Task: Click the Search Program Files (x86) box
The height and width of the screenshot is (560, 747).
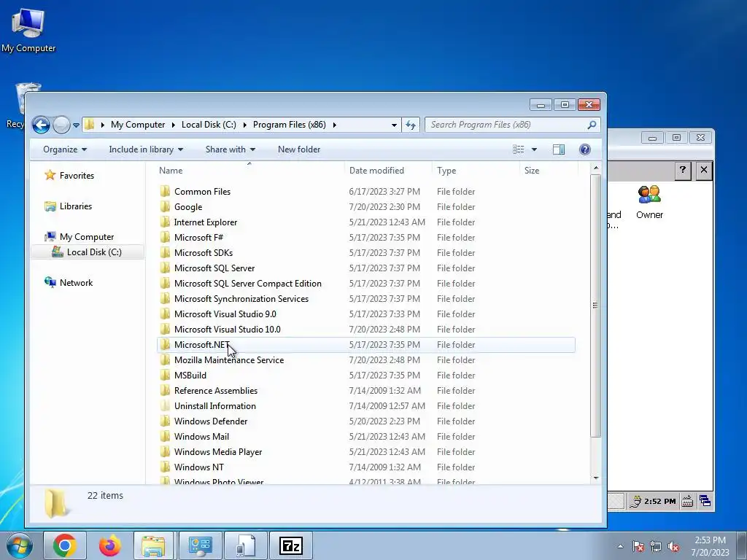Action: (512, 125)
